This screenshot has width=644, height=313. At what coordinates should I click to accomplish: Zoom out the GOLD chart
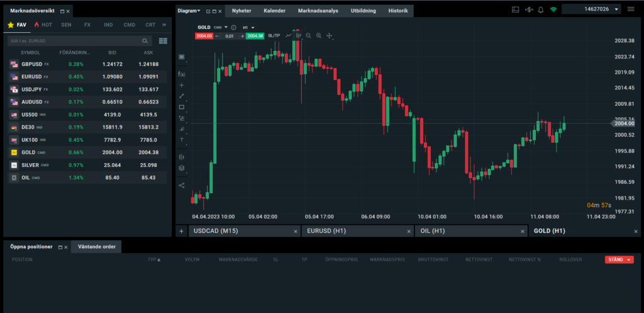(308, 36)
